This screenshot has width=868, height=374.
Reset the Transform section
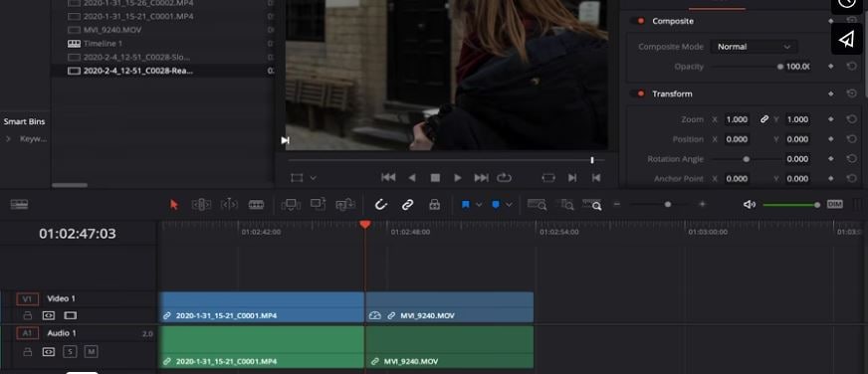pos(852,94)
